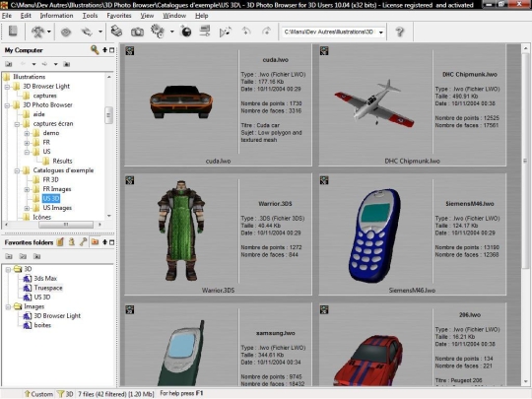Select the SiemensM46 phone thumbnail

(x=374, y=235)
